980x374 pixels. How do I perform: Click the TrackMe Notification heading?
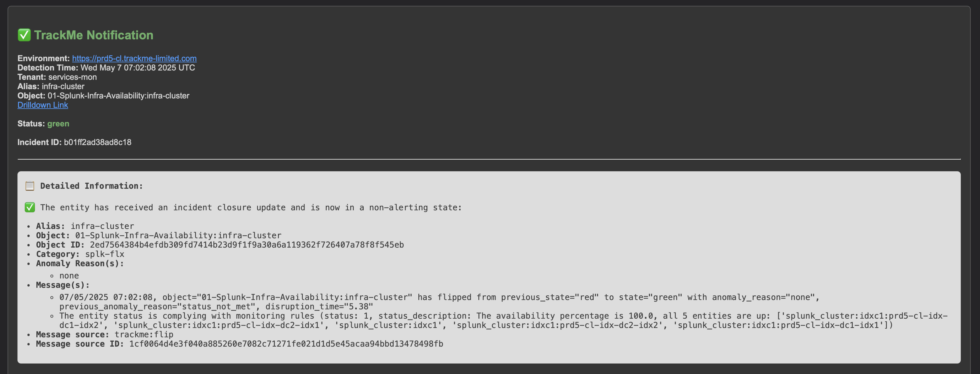point(93,35)
